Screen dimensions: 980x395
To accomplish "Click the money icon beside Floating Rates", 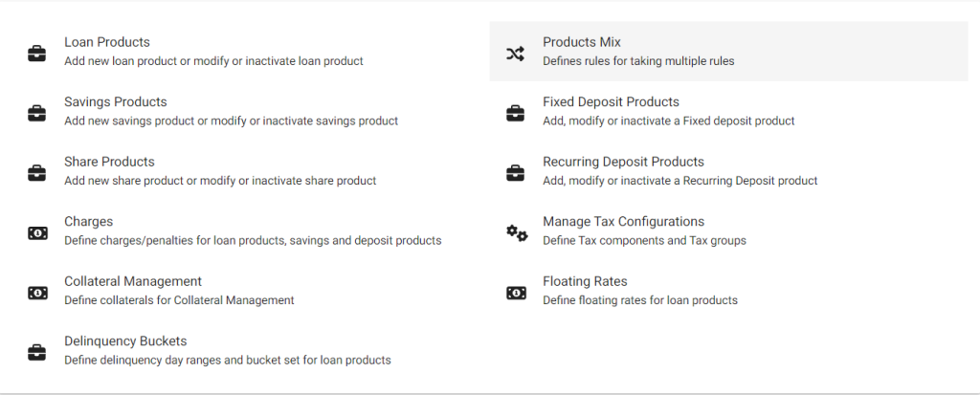I will tap(516, 293).
